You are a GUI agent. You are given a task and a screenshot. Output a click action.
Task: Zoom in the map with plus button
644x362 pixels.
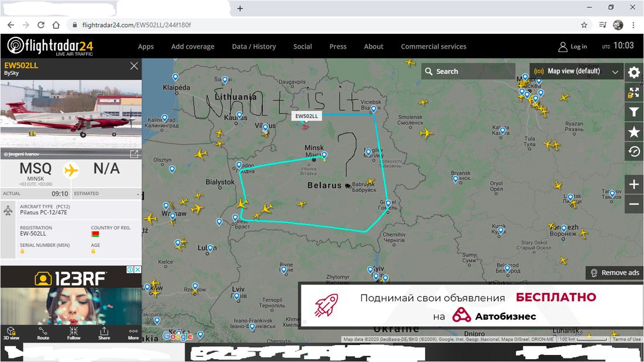coord(633,185)
